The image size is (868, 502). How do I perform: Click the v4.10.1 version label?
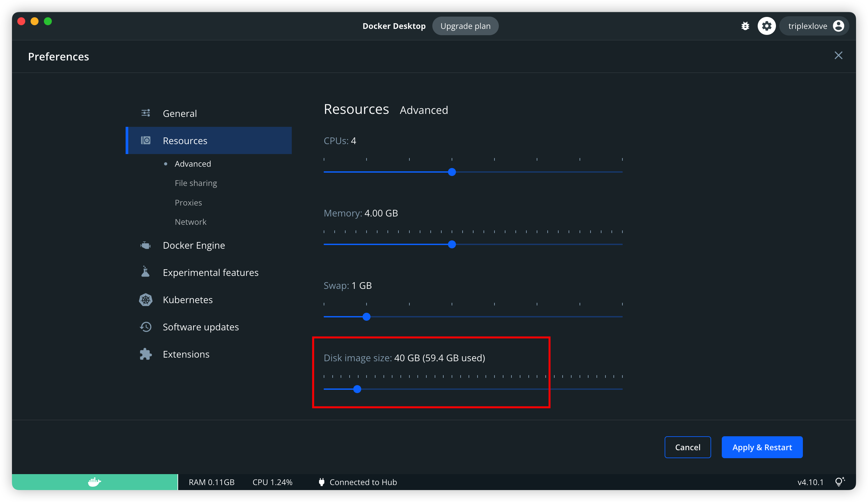pos(810,482)
